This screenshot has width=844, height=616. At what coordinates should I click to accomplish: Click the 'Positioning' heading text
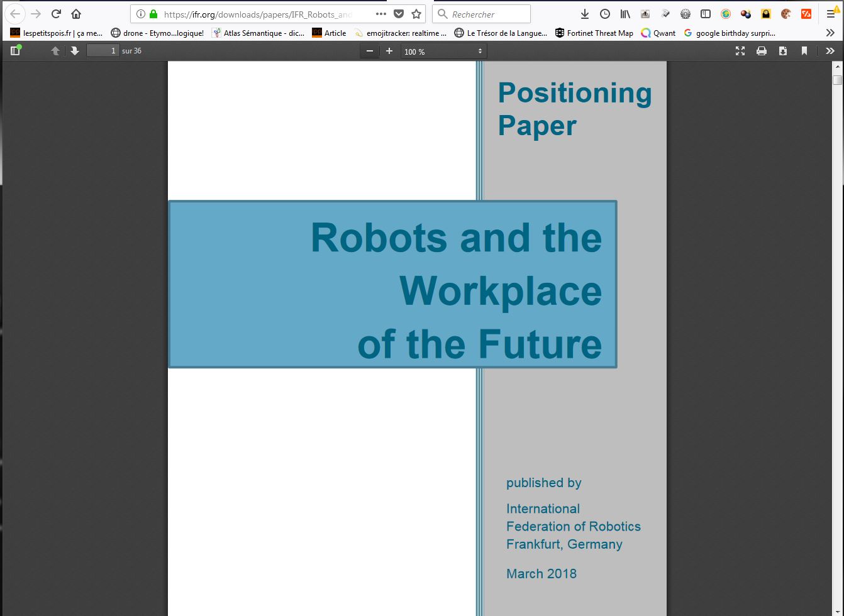pyautogui.click(x=575, y=93)
